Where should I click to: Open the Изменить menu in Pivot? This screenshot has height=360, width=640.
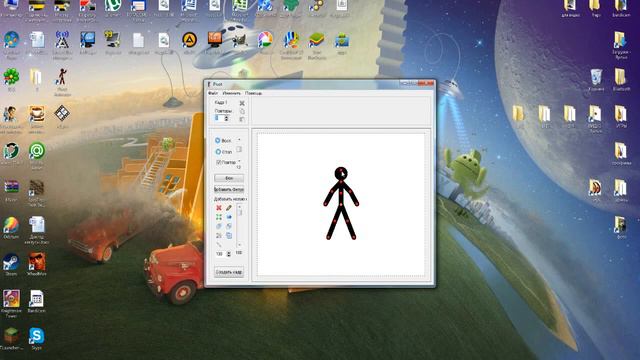pyautogui.click(x=231, y=93)
